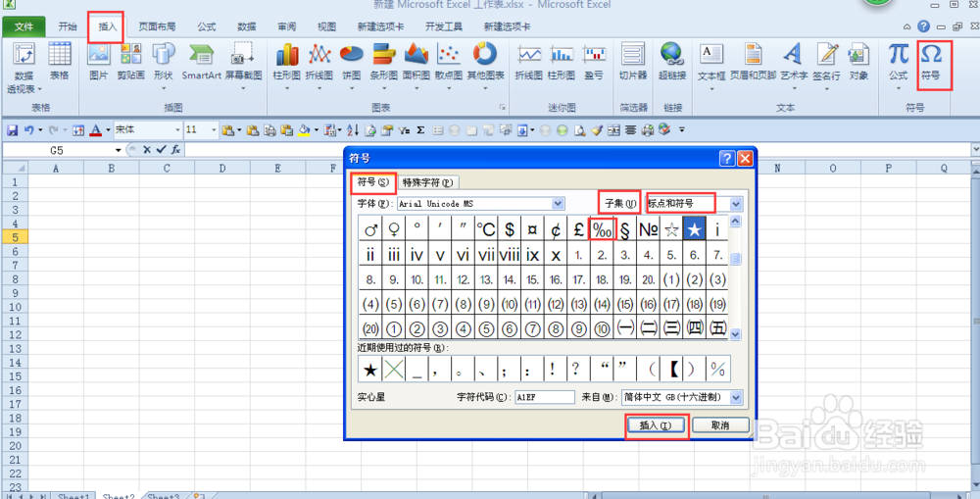Click the dialog help question mark button

[727, 158]
